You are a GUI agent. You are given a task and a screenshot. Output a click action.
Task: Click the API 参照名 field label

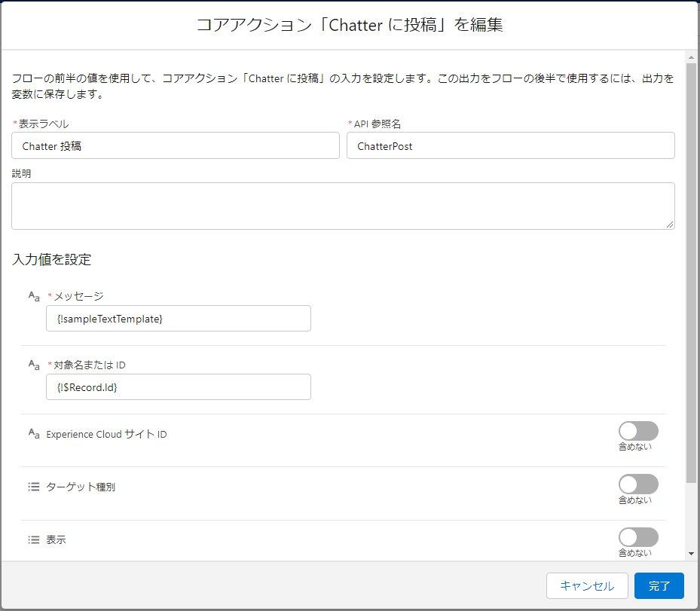point(378,124)
